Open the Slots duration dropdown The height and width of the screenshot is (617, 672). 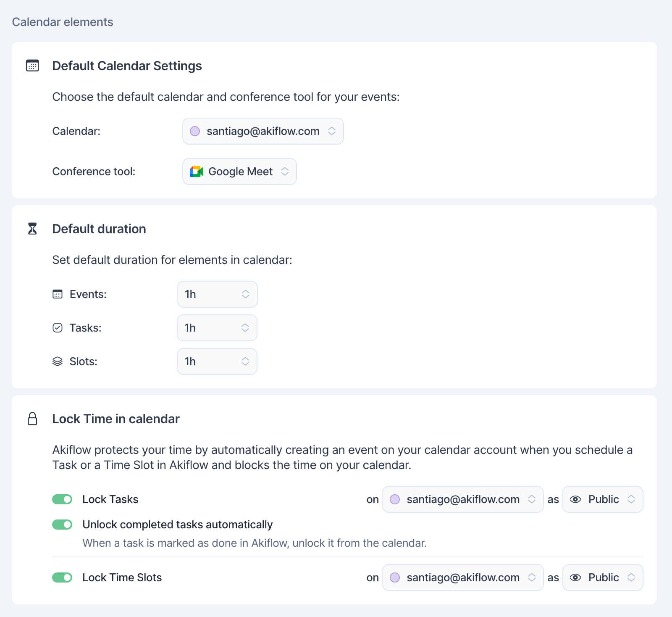(x=217, y=361)
